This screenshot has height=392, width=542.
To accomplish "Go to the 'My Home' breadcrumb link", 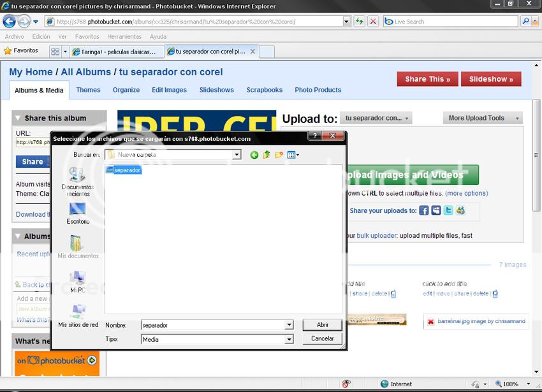I will pyautogui.click(x=31, y=72).
